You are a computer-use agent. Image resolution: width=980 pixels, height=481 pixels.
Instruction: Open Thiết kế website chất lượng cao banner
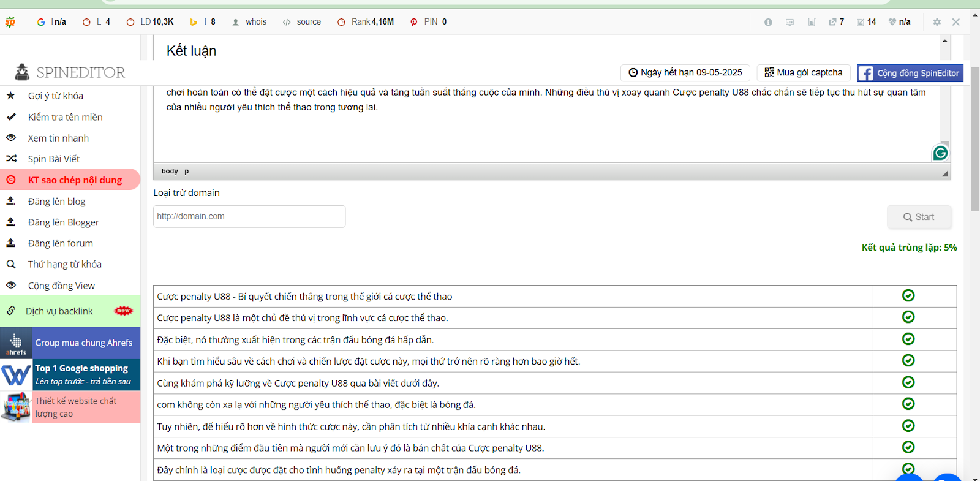pyautogui.click(x=70, y=407)
